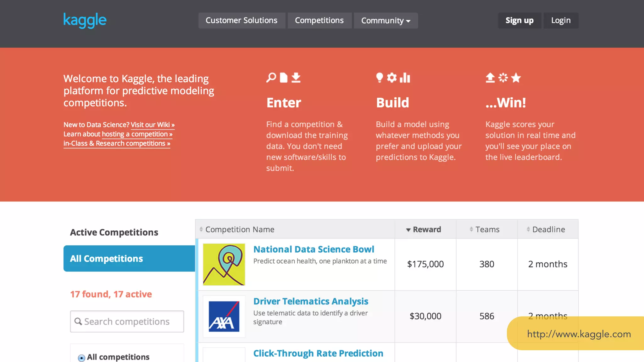Open the Community dropdown menu
Viewport: 644px width, 362px height.
(386, 20)
